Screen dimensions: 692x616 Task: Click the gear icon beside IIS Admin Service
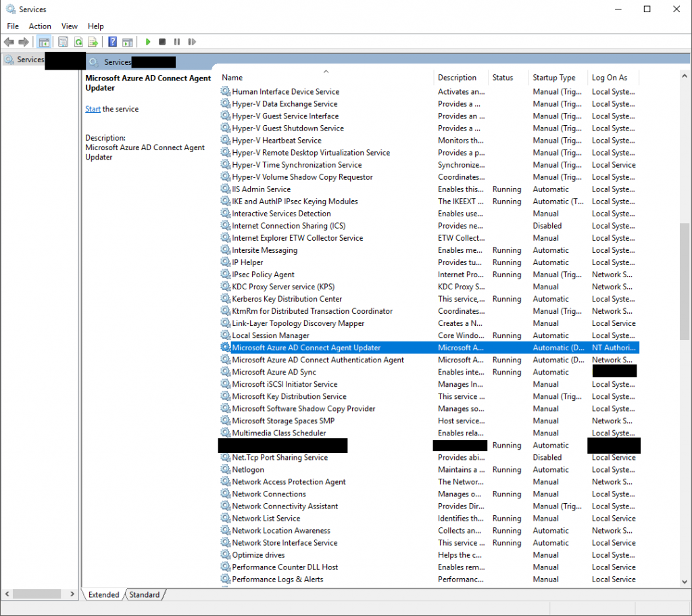[x=226, y=189]
